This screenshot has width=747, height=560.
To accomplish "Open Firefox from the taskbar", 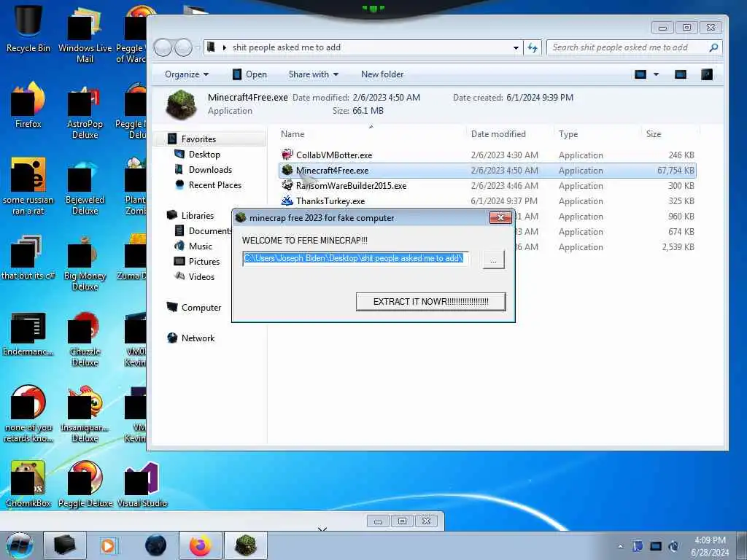I will pos(200,545).
